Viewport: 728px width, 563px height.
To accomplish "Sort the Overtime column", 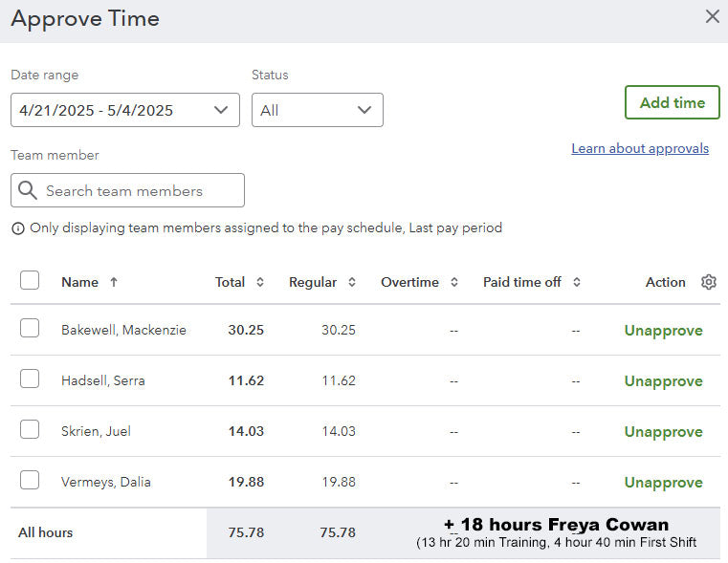I will tap(453, 282).
